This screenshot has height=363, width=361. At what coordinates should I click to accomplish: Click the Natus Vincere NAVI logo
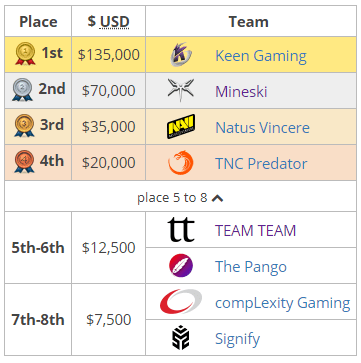[x=181, y=127]
